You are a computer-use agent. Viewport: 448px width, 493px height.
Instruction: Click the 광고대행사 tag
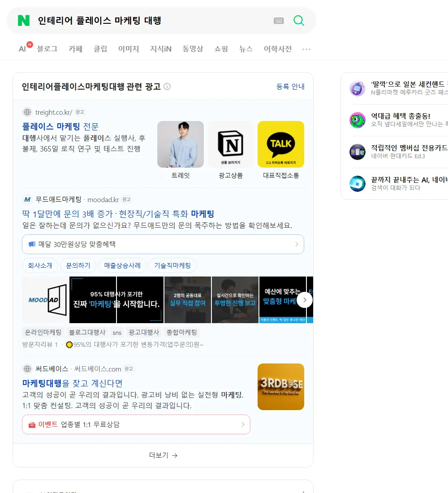point(144,333)
